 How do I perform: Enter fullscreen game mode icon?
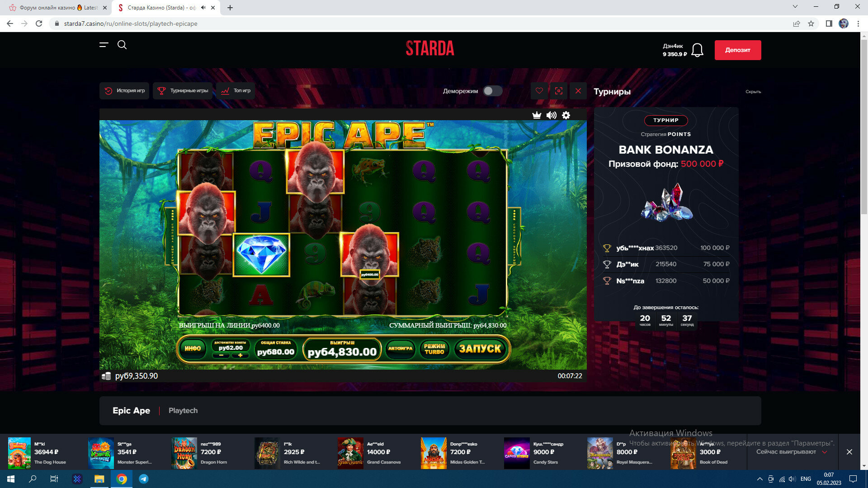coord(559,91)
